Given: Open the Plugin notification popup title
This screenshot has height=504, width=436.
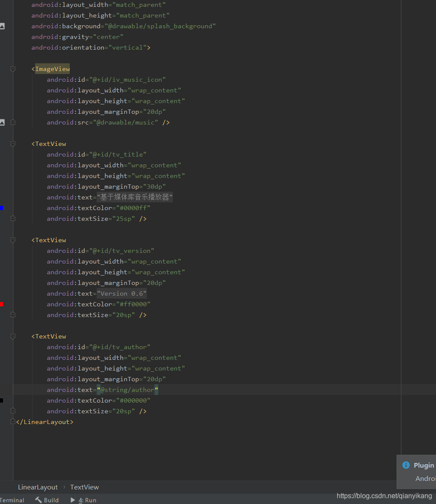Looking at the screenshot, I should [424, 465].
